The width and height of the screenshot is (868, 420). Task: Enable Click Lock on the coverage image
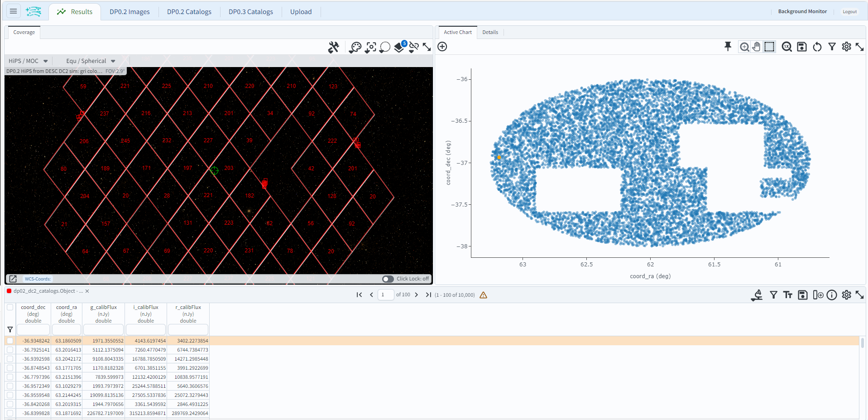pyautogui.click(x=388, y=279)
